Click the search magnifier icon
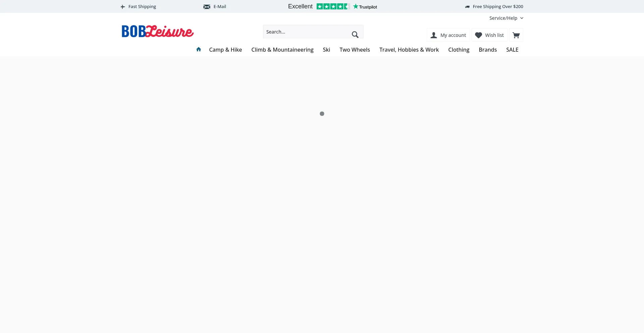The image size is (644, 333). tap(355, 34)
